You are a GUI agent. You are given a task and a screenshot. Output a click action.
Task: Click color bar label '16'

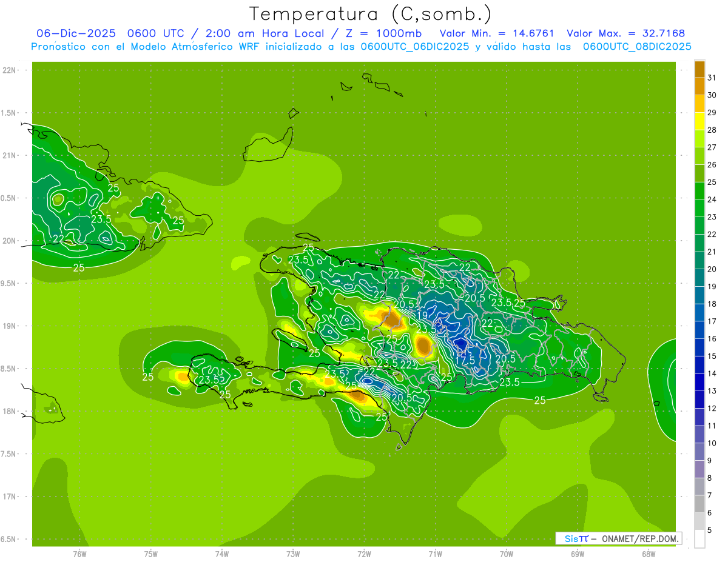pos(712,339)
